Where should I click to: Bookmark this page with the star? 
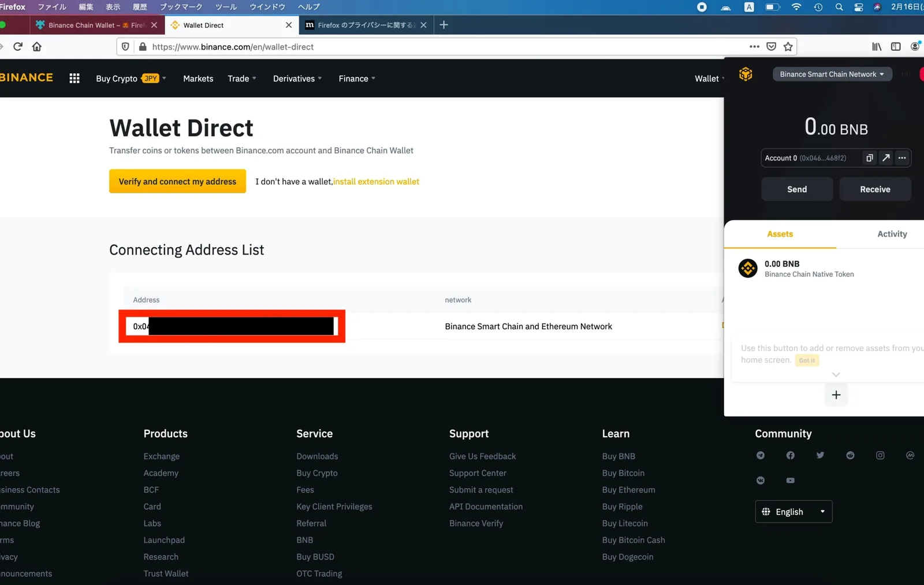(788, 47)
